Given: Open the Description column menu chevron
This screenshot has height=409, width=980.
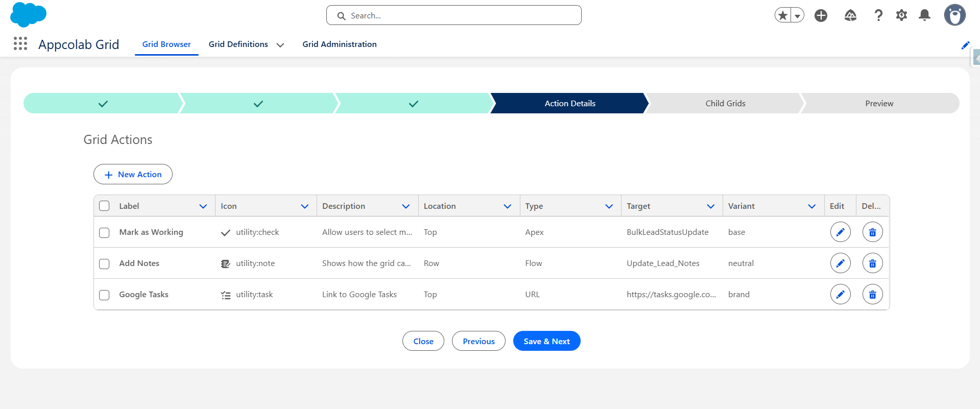Looking at the screenshot, I should point(406,206).
